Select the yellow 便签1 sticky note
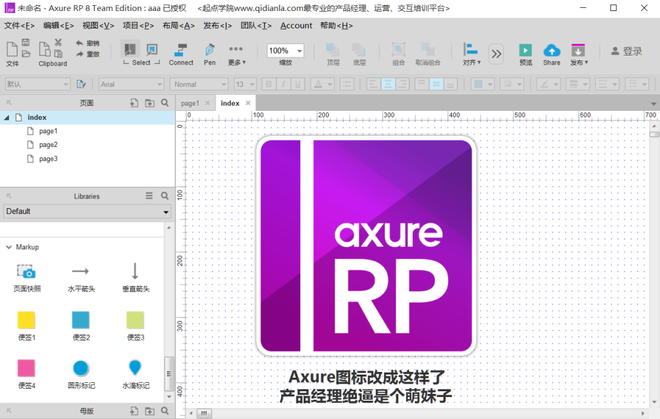Image resolution: width=660 pixels, height=419 pixels. (27, 320)
